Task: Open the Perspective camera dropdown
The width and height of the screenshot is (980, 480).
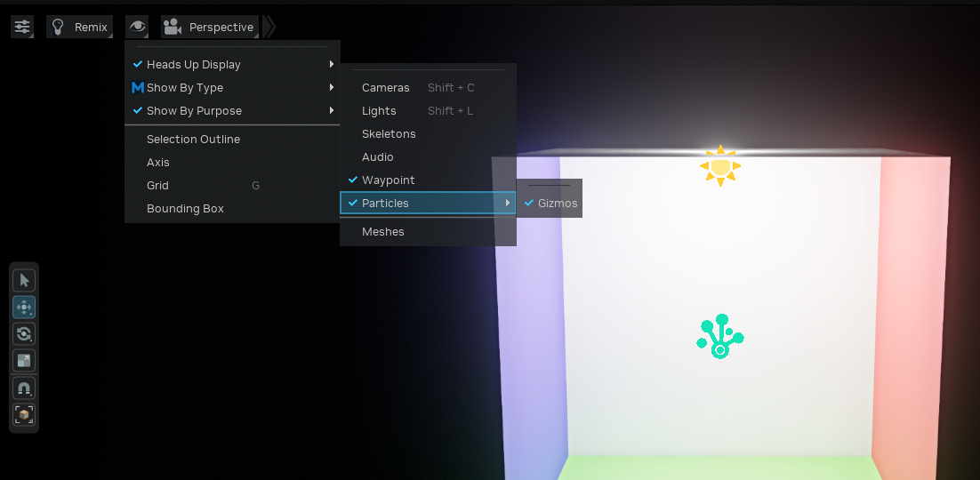Action: (210, 27)
